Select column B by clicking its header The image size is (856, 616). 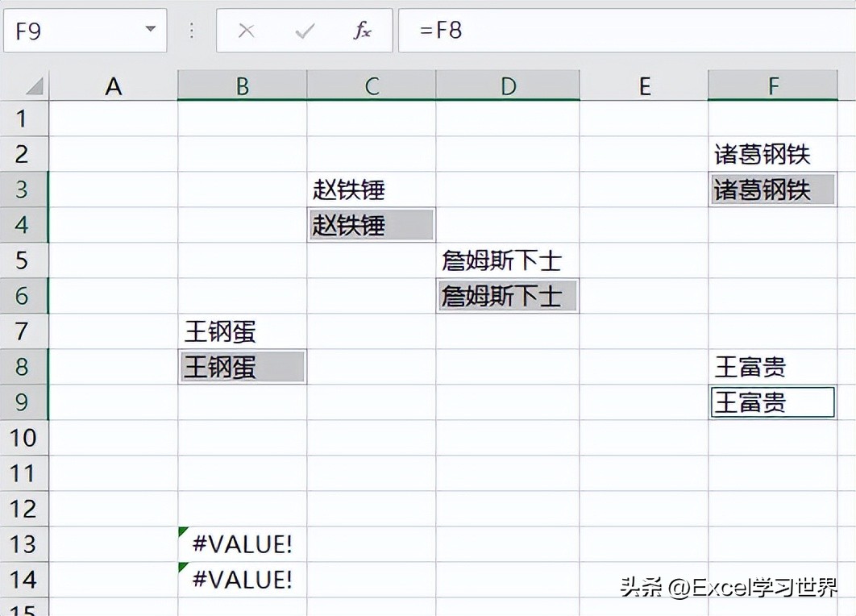pos(242,84)
